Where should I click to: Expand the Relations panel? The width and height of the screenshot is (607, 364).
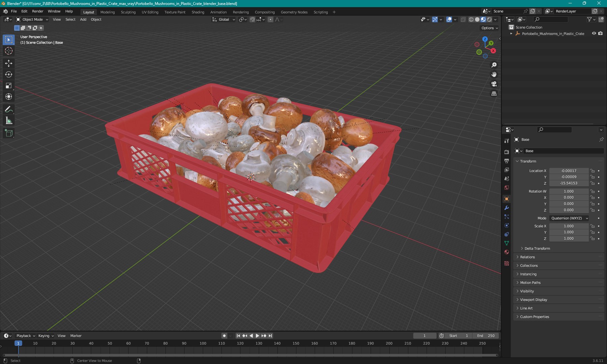coord(527,257)
